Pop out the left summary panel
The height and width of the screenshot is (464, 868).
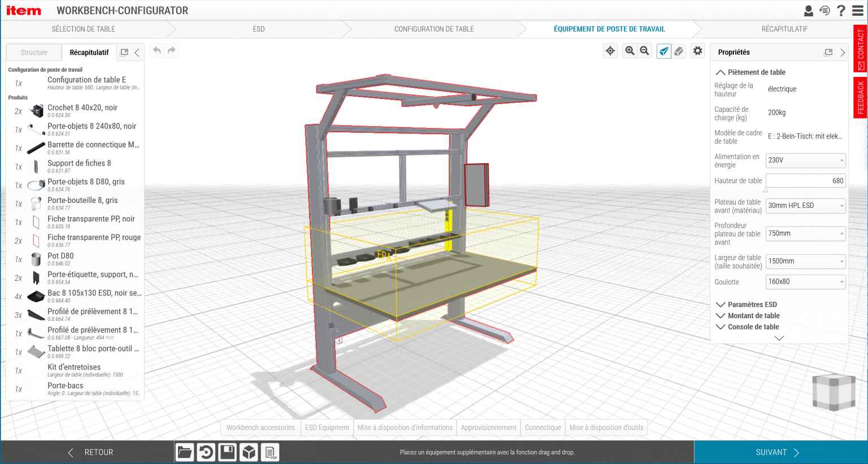pyautogui.click(x=124, y=52)
